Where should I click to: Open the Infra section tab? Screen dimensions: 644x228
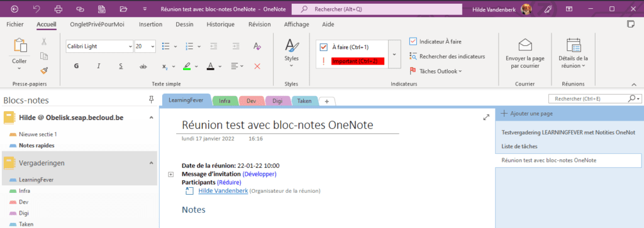point(225,101)
